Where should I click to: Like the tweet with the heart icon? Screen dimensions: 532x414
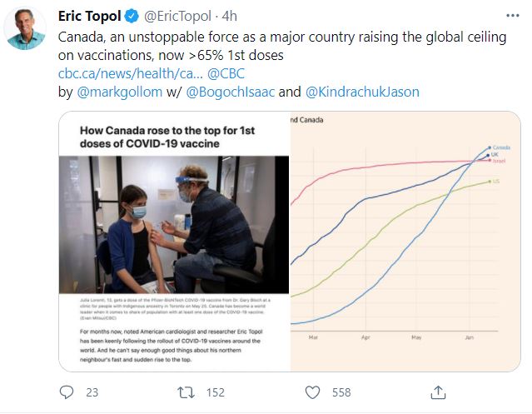click(312, 391)
